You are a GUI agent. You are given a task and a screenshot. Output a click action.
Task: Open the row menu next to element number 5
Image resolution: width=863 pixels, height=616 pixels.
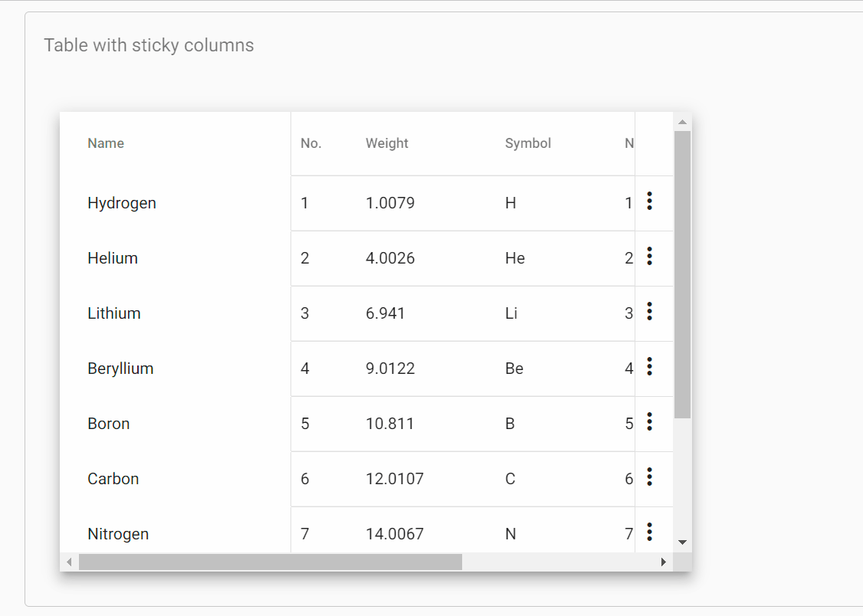click(649, 422)
